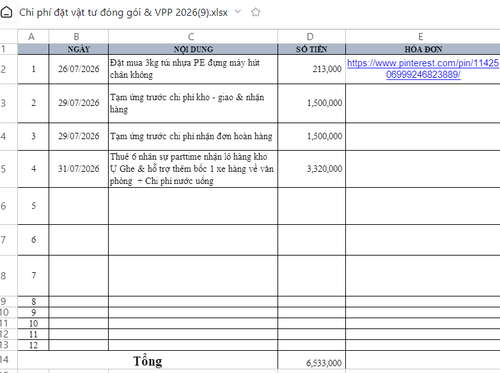Select column C header
Viewport: 500px width, 373px height.
[x=193, y=36]
